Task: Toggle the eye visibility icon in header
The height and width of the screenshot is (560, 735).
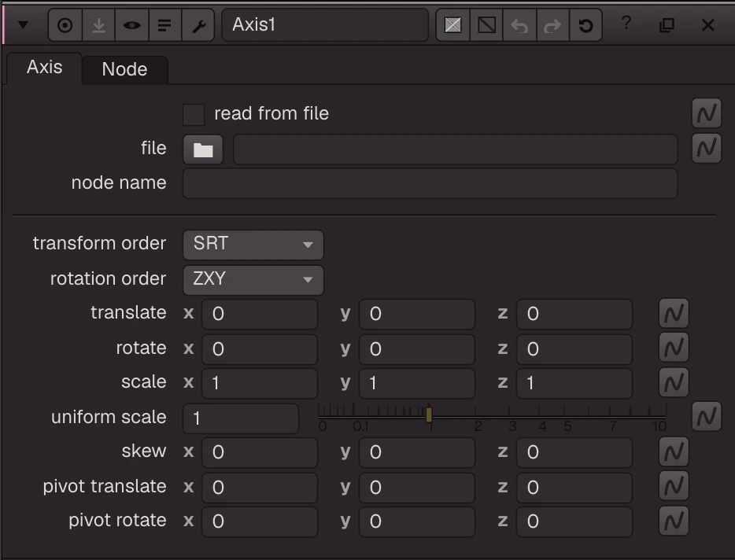Action: (131, 25)
